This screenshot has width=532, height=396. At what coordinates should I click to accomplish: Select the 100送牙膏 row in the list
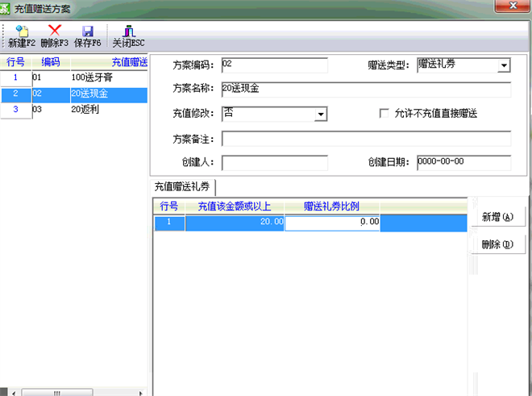[x=73, y=77]
